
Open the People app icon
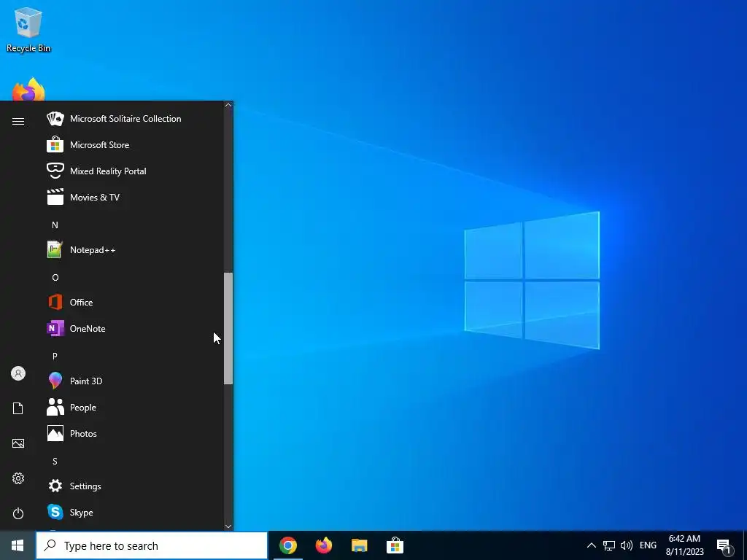coord(55,407)
